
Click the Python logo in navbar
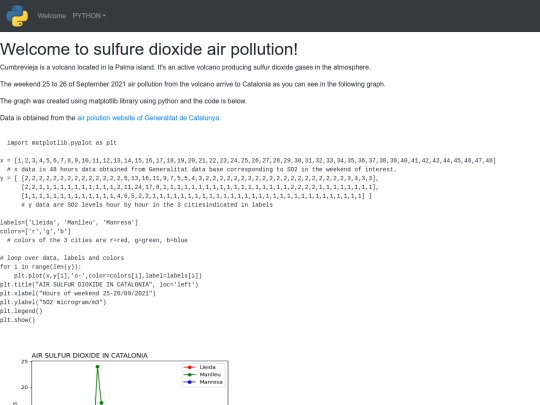click(x=17, y=16)
